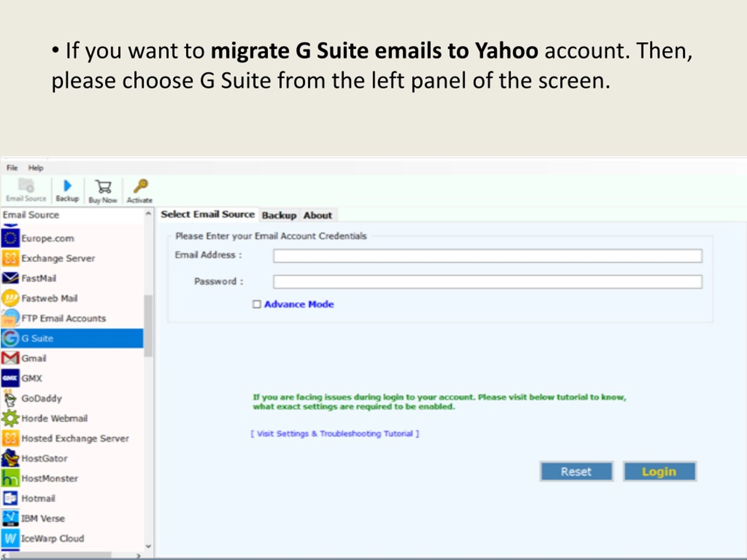Click the Backup play icon in toolbar
The image size is (747, 560).
tap(67, 185)
